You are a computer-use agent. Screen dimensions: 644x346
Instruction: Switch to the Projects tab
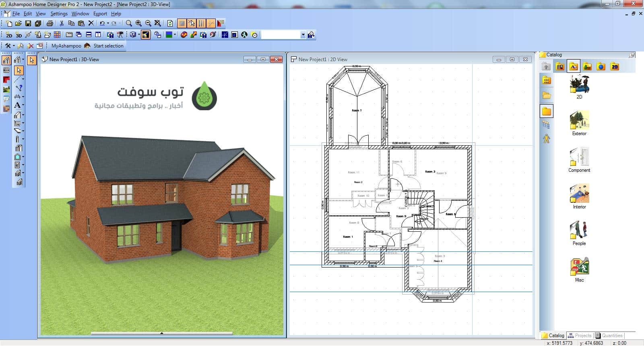580,336
